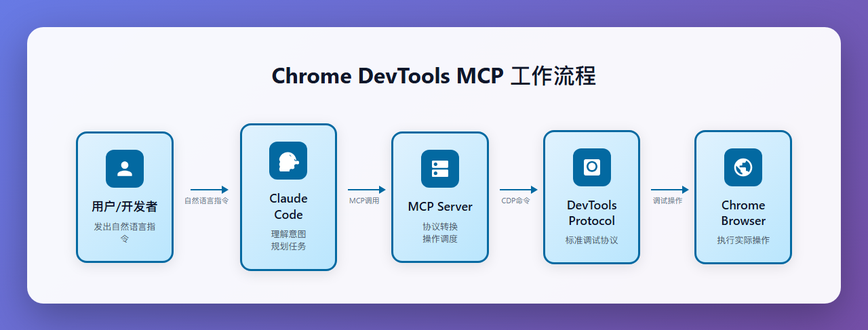868x330 pixels.
Task: Click the 发出自然语言指令 description
Action: pyautogui.click(x=125, y=232)
